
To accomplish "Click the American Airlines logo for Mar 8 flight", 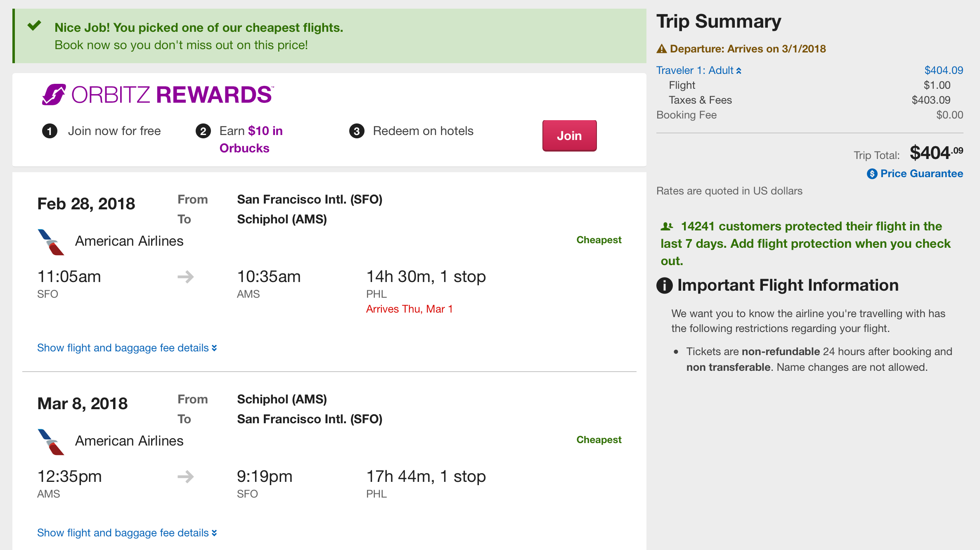I will [x=51, y=442].
